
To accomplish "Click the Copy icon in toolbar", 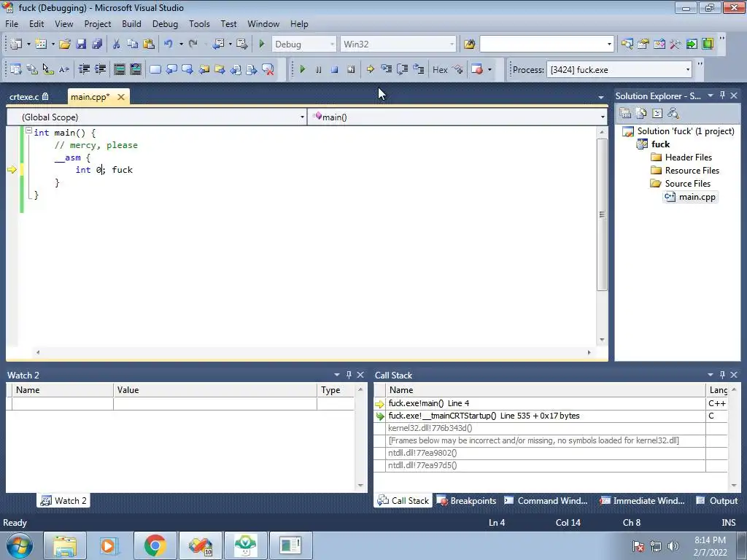I will pos(132,44).
